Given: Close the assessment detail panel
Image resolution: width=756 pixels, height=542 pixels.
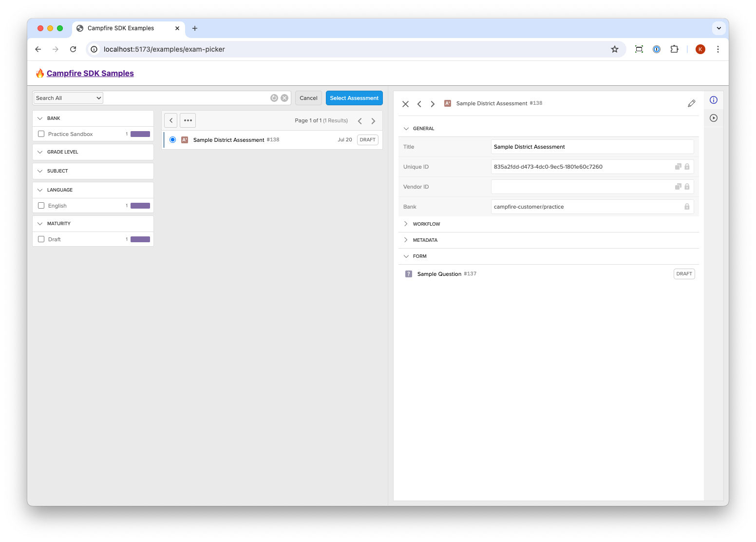Looking at the screenshot, I should point(405,104).
